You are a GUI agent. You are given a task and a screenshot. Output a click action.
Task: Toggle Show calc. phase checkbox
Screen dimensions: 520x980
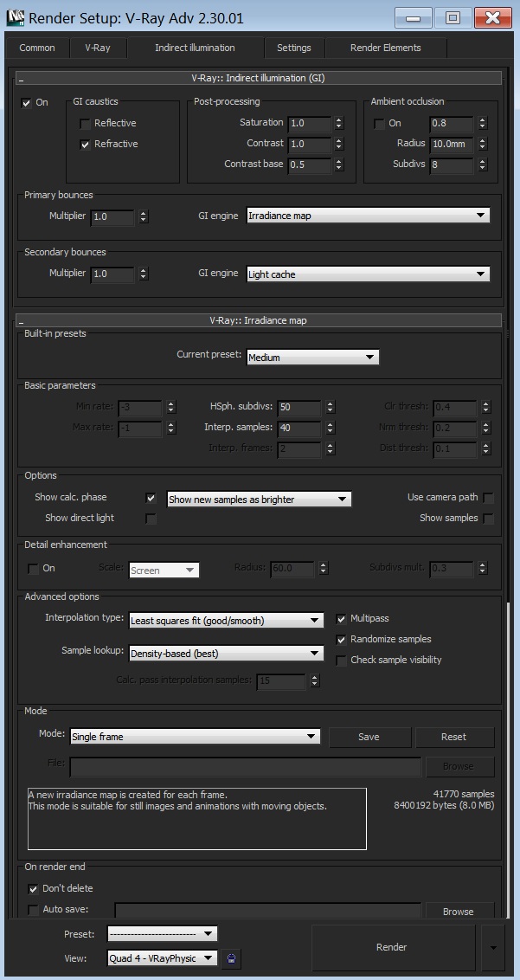point(151,498)
